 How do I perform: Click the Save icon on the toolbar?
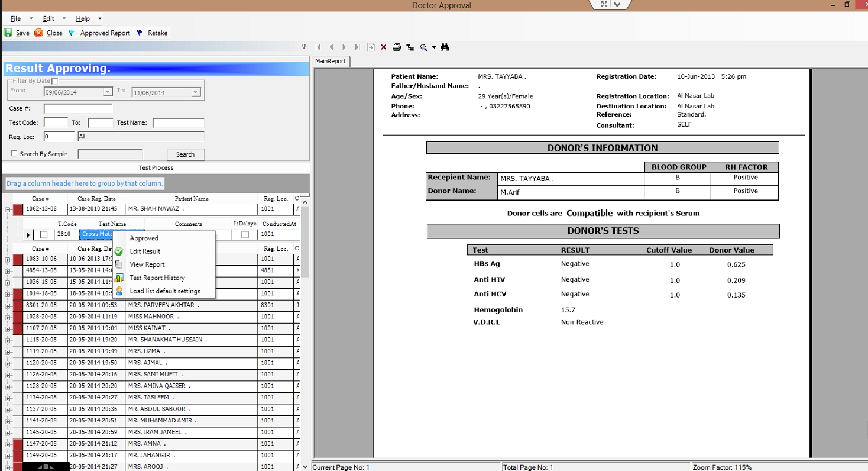pos(8,33)
